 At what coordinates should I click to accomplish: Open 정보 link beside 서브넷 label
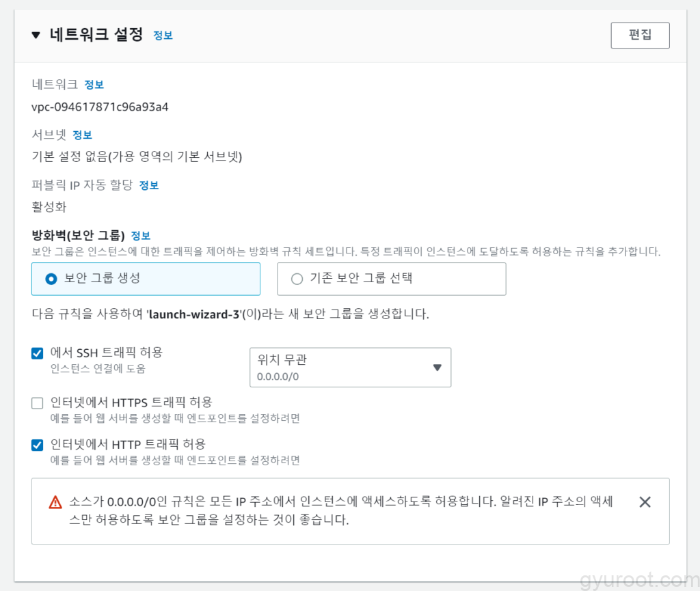coord(82,135)
